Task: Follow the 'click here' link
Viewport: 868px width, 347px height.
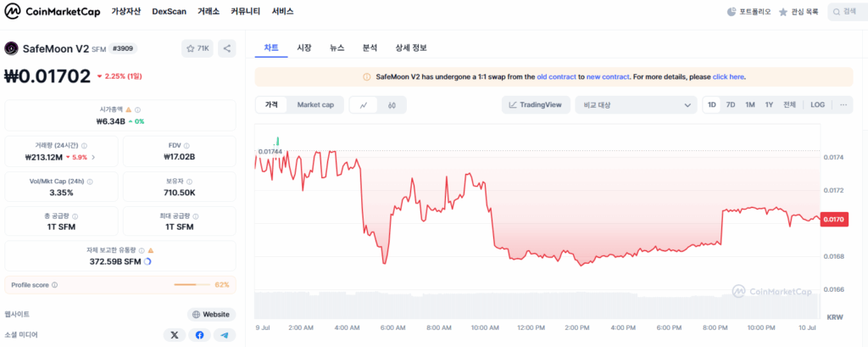Action: point(728,77)
